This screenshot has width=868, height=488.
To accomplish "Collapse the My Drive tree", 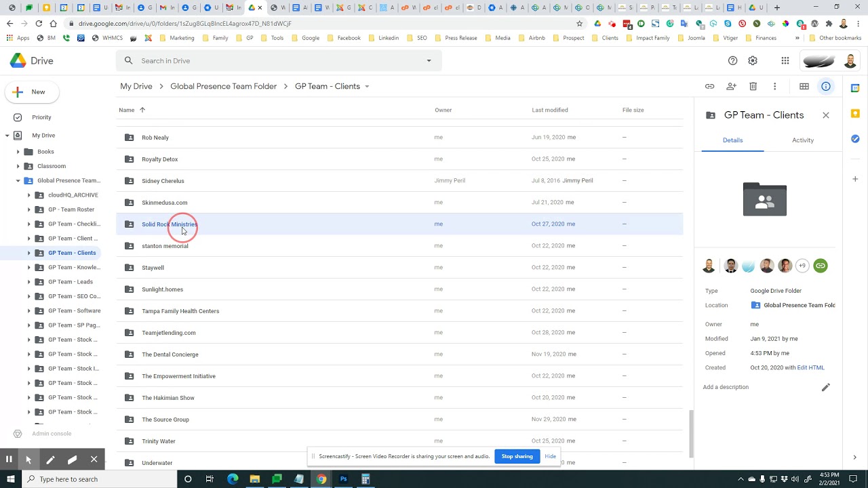I will [x=7, y=136].
